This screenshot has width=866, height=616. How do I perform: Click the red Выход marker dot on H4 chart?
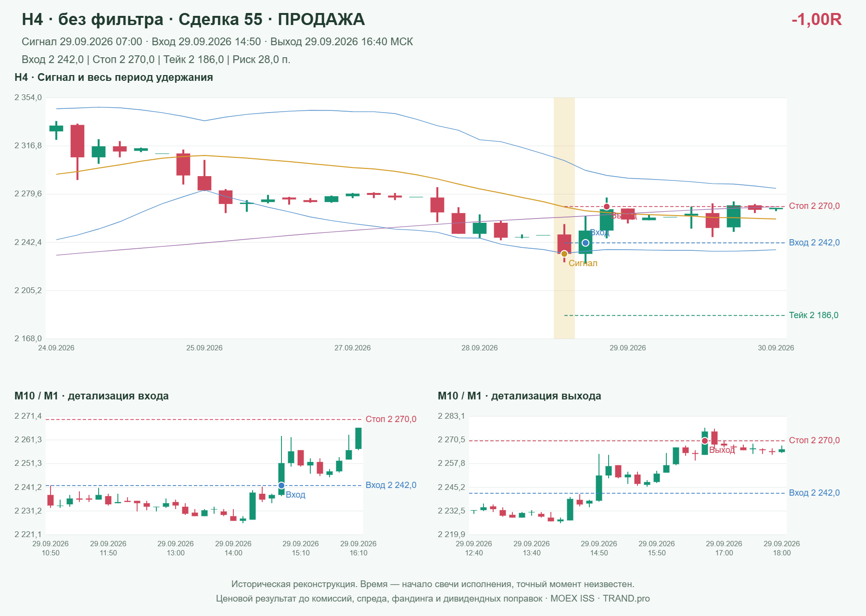click(607, 206)
